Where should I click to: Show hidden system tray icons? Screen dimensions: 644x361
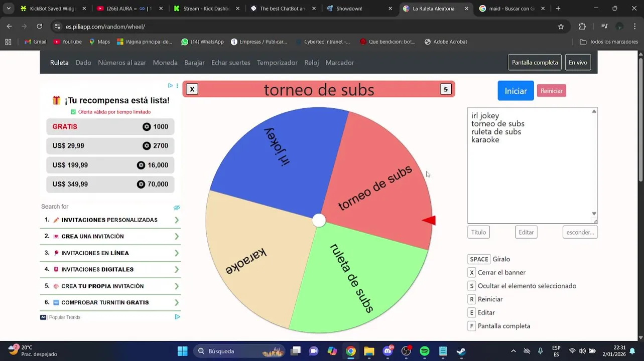[x=513, y=351]
